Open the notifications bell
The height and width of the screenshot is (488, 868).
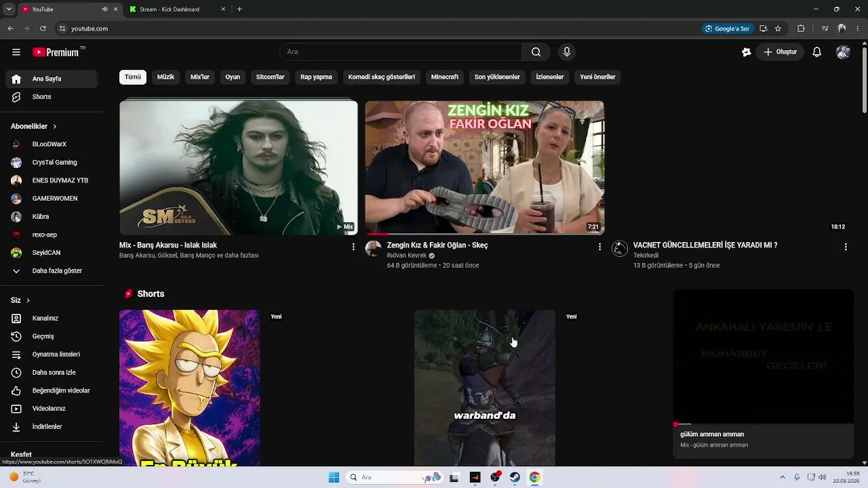tap(817, 52)
